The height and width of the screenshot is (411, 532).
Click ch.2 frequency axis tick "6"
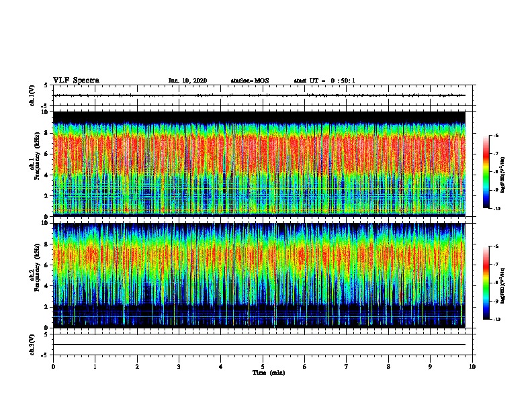[46, 265]
